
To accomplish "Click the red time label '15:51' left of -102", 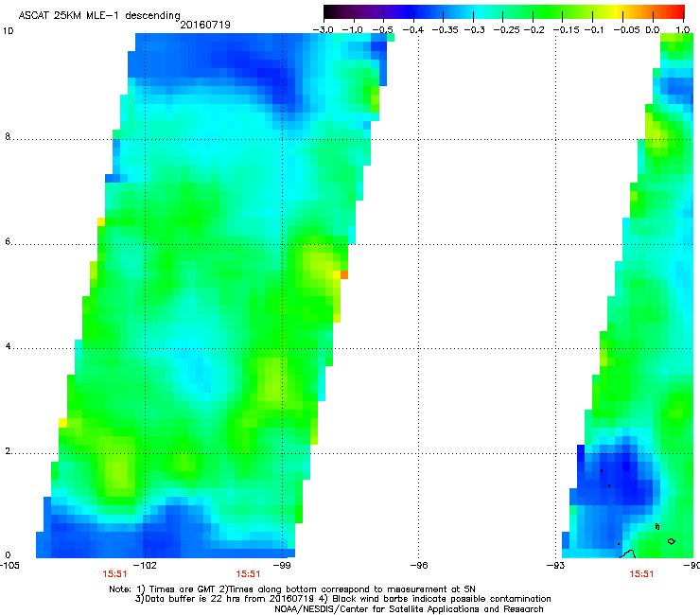I will pyautogui.click(x=114, y=574).
